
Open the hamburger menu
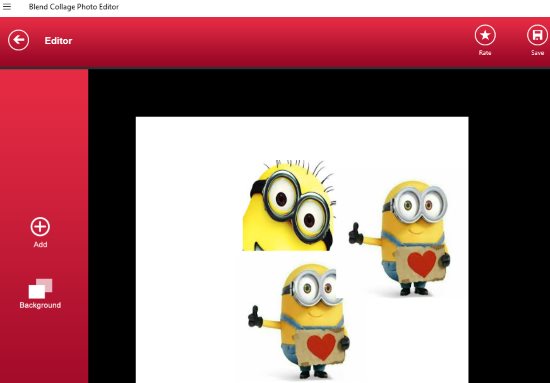click(7, 7)
